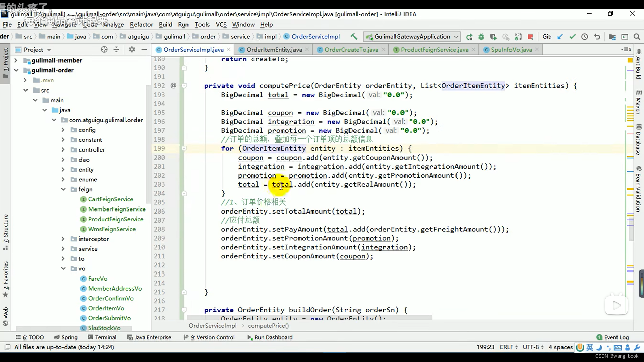Open the Terminal tool window
This screenshot has width=644, height=362.
tap(102, 337)
